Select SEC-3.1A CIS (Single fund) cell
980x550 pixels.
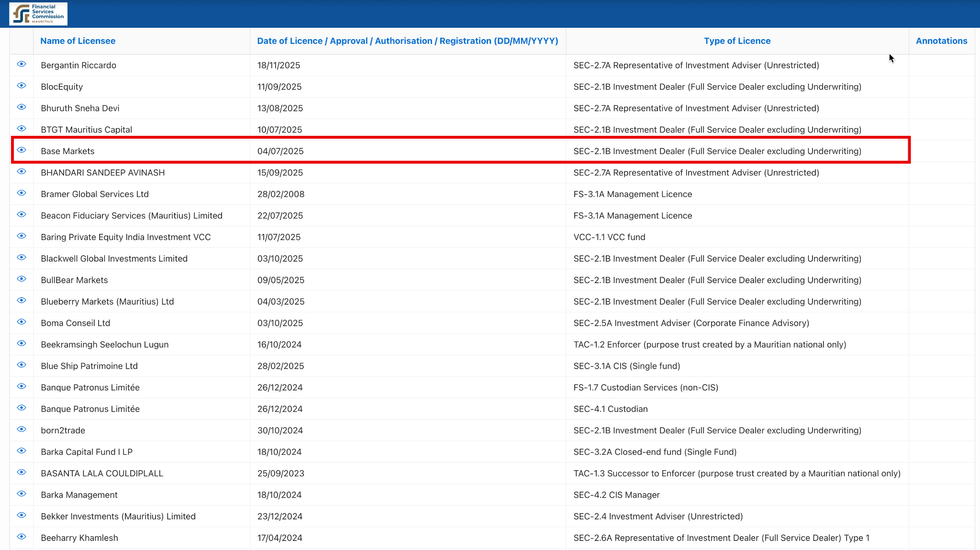(737, 366)
